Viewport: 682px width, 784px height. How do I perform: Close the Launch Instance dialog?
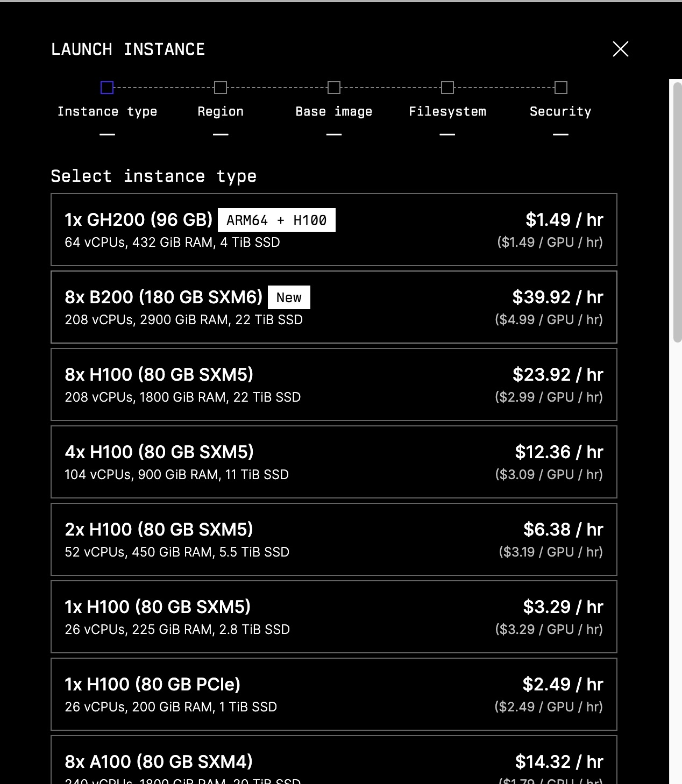click(620, 49)
